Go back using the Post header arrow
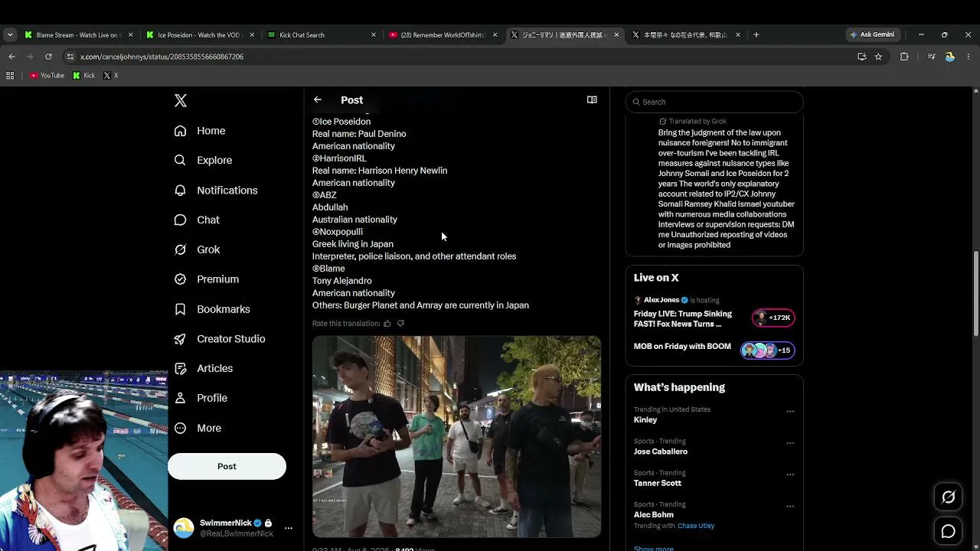This screenshot has width=980, height=551. pos(318,100)
